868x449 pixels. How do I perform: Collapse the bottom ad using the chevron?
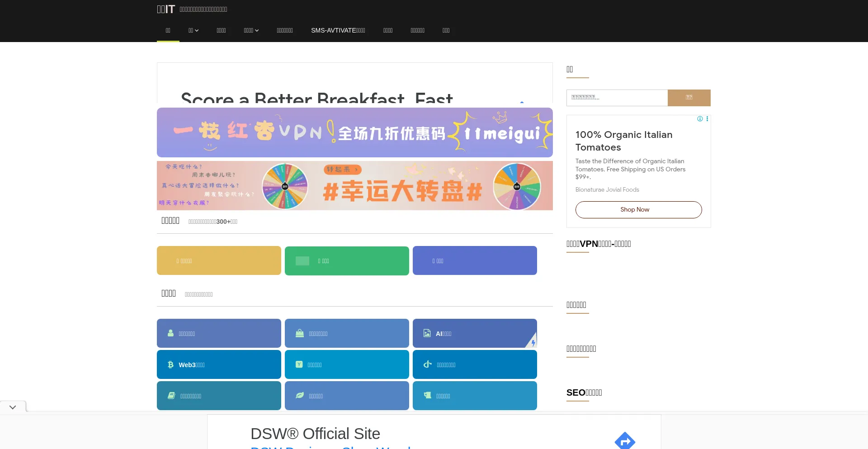[13, 407]
